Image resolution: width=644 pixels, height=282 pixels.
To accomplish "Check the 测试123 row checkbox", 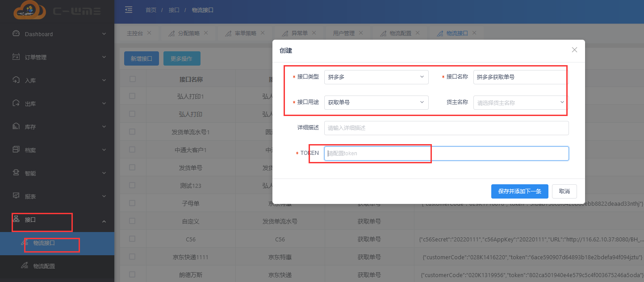I will (132, 185).
